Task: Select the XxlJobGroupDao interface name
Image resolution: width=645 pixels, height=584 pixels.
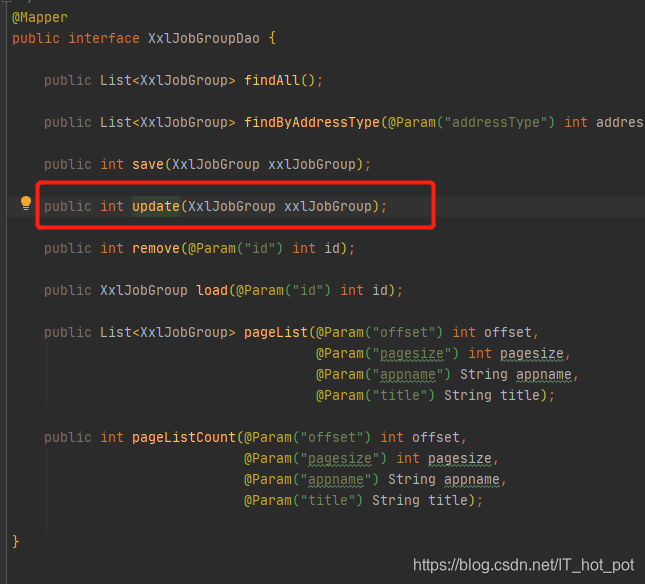Action: pos(204,38)
